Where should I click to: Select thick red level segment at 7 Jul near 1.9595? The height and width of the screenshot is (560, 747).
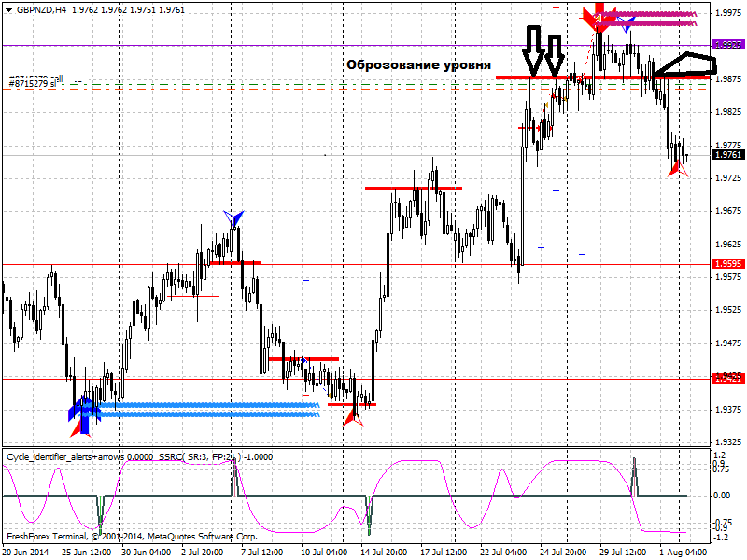click(235, 263)
